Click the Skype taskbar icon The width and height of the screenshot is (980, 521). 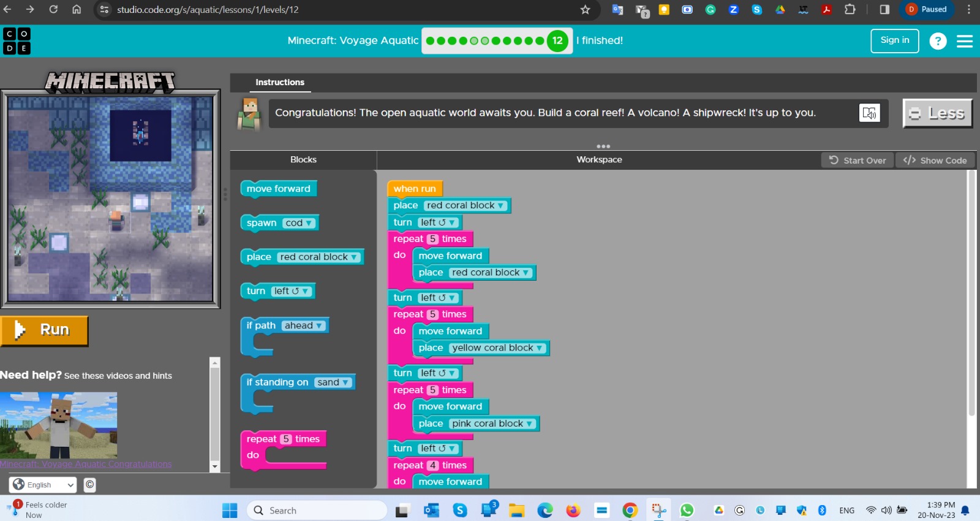click(460, 510)
